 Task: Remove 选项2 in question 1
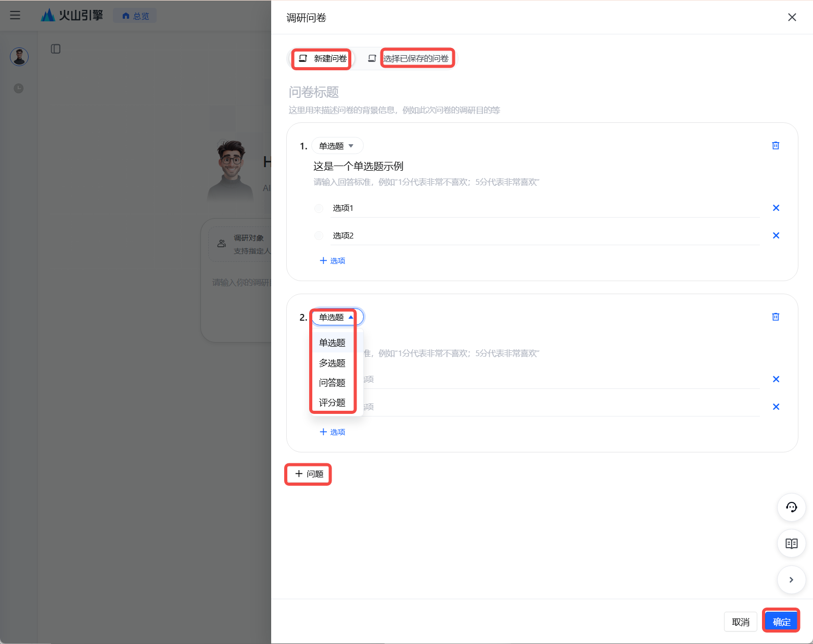776,236
